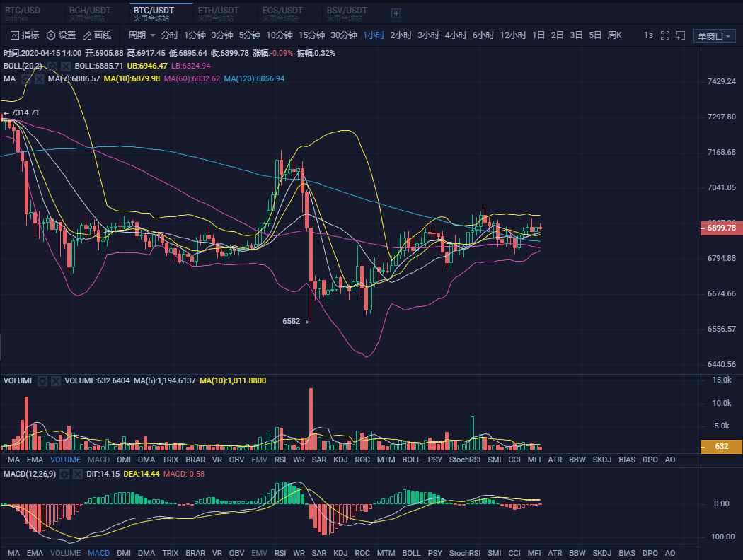
Task: Open BOLL indicator settings gear
Action: 52,66
